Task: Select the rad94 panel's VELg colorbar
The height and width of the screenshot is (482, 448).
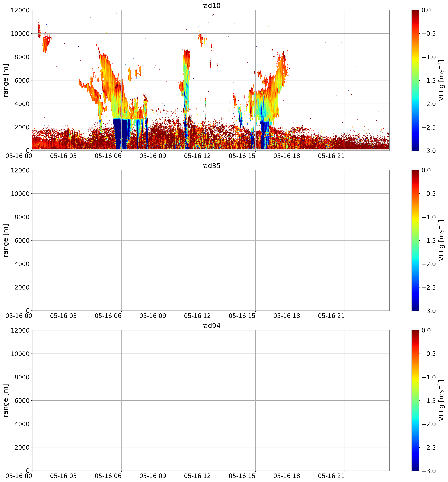Action: click(x=415, y=400)
